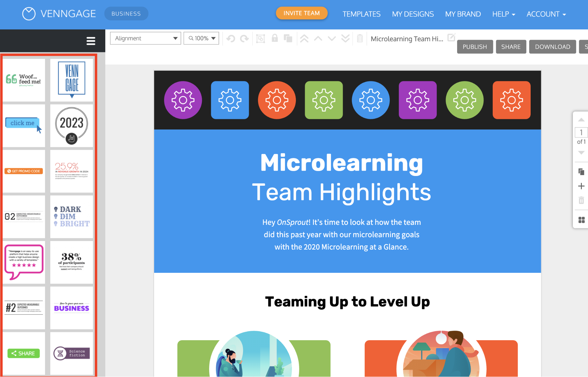Select the green SHARE button thumbnail
This screenshot has height=377, width=588.
click(x=24, y=353)
